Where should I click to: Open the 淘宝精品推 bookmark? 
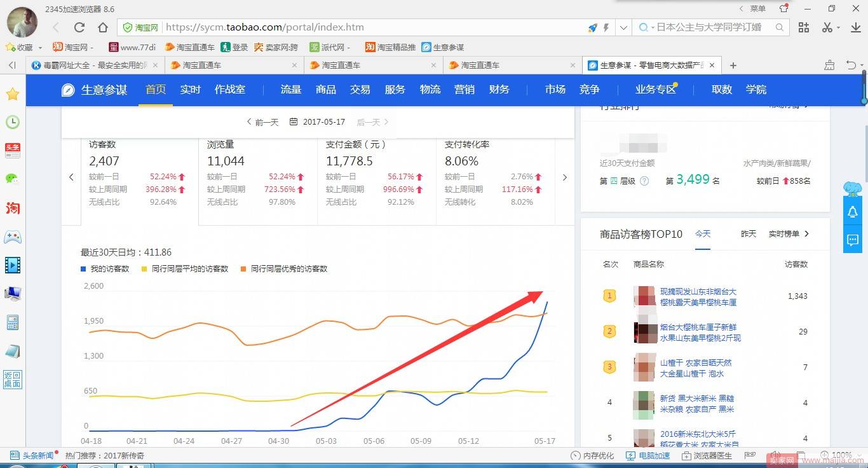(391, 47)
